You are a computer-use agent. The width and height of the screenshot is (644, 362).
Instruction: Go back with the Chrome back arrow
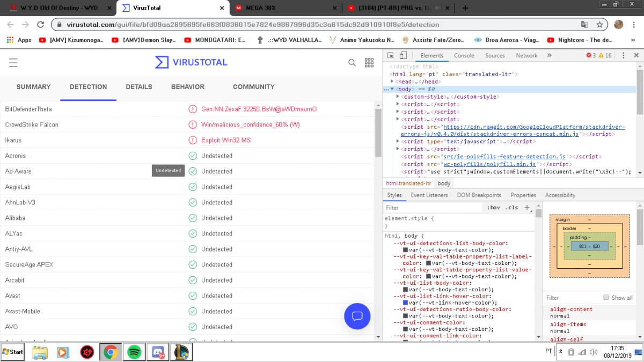click(10, 25)
